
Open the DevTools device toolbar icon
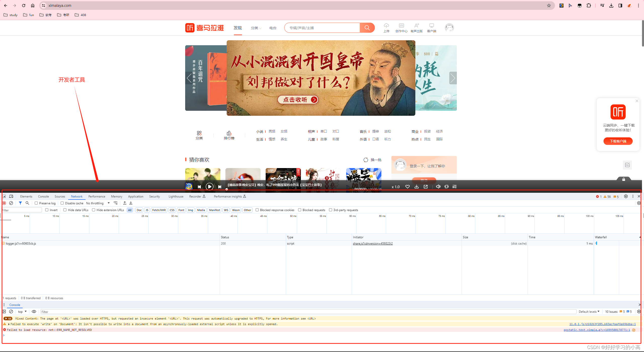(x=11, y=196)
